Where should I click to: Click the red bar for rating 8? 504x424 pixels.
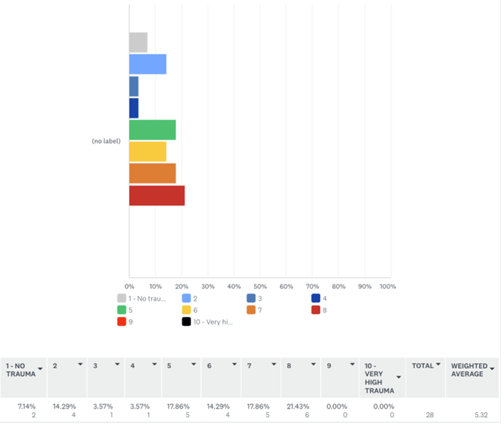coord(157,196)
